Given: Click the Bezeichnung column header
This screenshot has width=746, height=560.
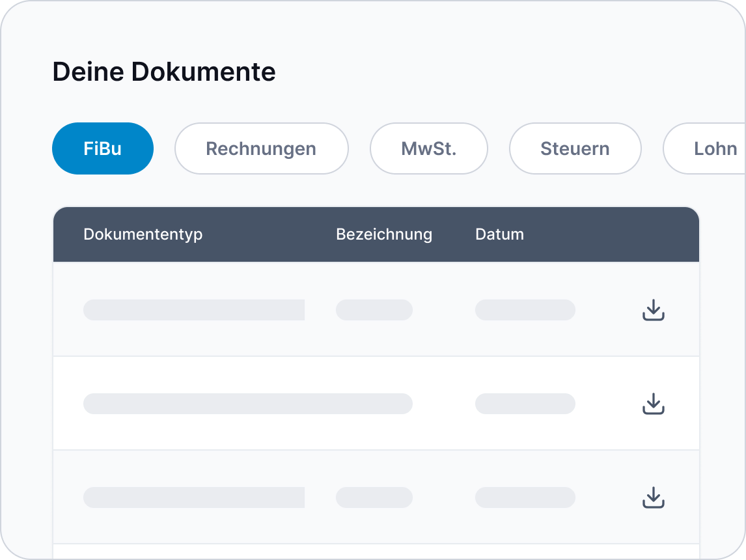Looking at the screenshot, I should click(384, 234).
